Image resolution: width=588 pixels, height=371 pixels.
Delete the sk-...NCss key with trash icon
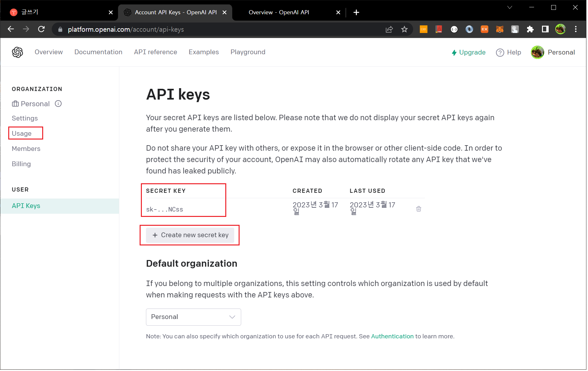[x=419, y=209]
